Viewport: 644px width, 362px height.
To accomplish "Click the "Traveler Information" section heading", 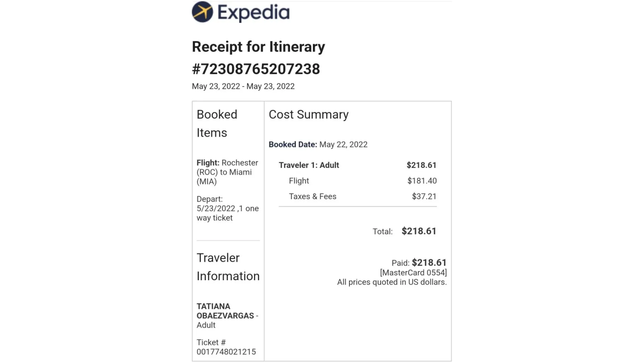I will tap(228, 267).
